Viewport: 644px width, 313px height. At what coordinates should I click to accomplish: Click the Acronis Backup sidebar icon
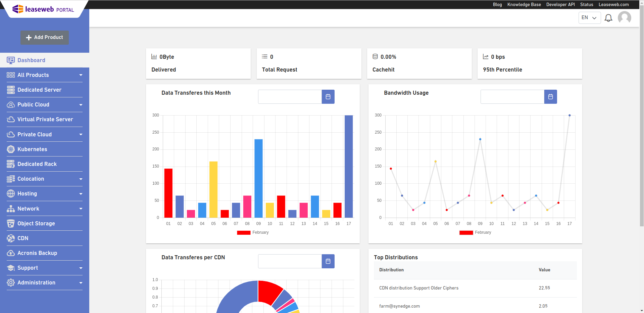(x=10, y=253)
